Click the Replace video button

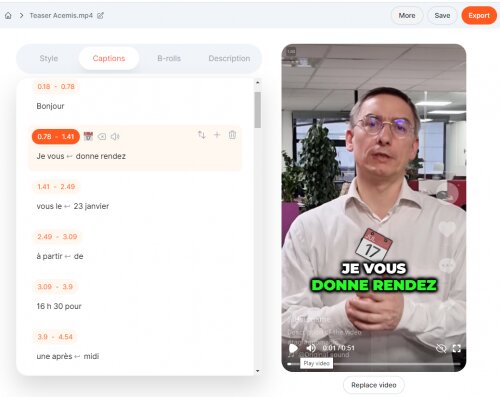[x=374, y=385]
